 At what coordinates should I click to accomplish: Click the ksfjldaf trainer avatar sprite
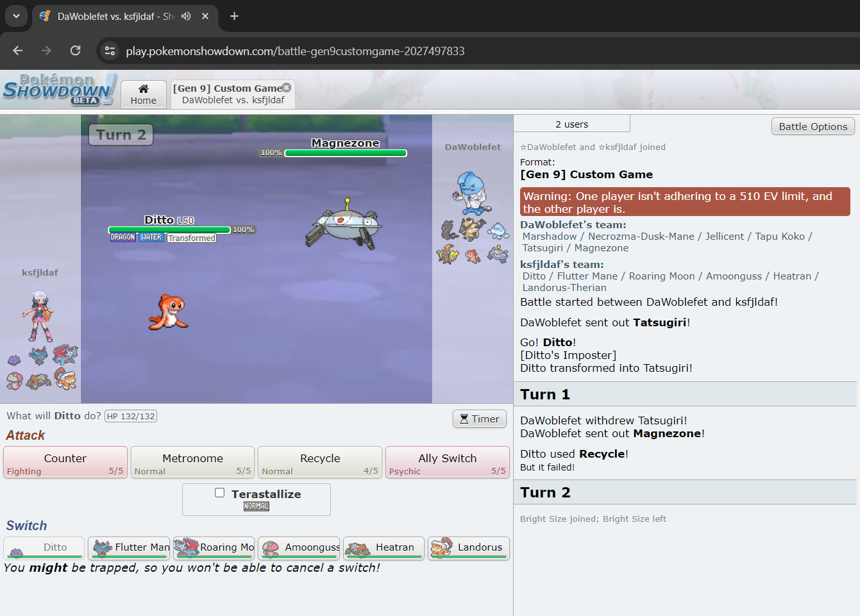pos(39,316)
